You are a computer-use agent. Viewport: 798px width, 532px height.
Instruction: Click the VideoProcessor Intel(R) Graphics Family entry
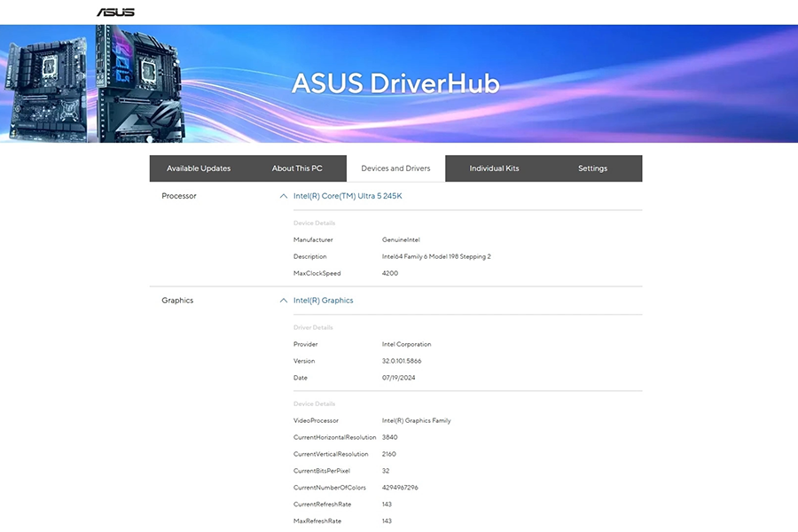pyautogui.click(x=416, y=420)
